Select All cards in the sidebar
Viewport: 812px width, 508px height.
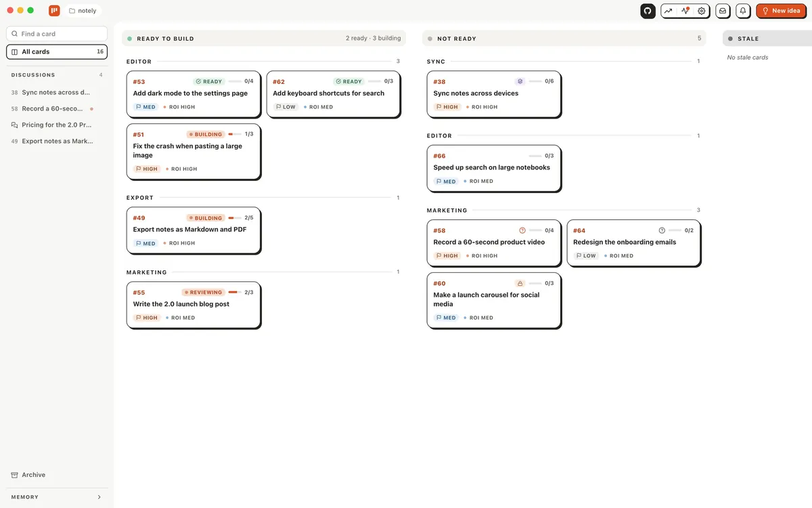[x=57, y=51]
